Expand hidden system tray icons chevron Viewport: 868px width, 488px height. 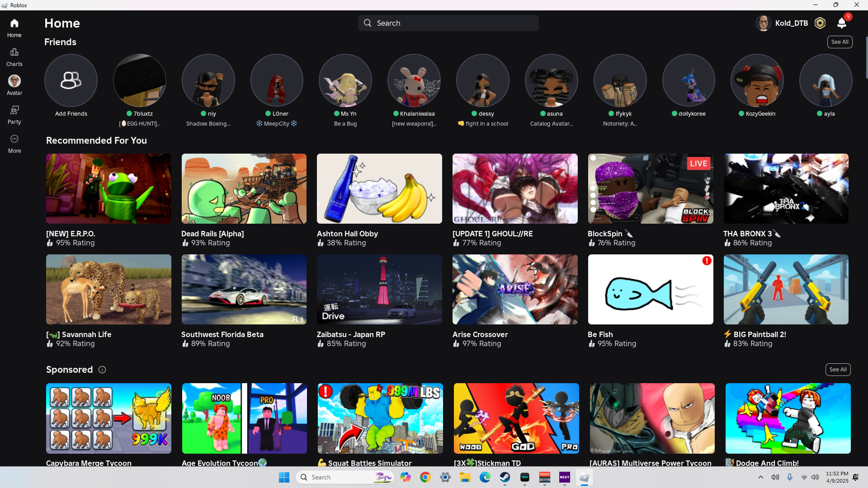coord(761,477)
